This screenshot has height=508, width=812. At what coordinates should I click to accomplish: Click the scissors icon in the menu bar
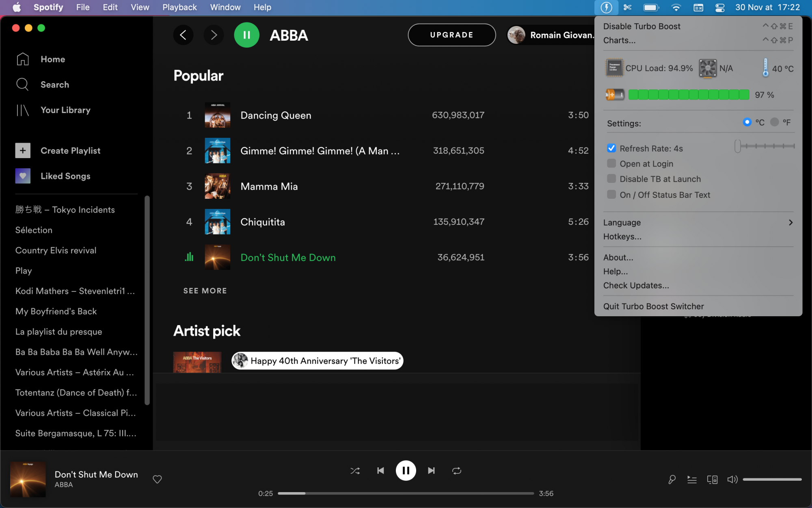click(x=627, y=7)
